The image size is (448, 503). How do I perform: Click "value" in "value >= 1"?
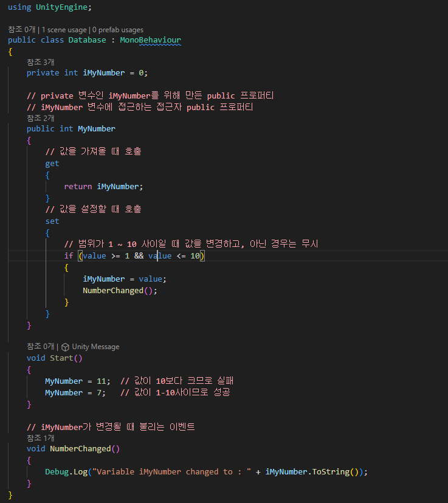click(x=95, y=255)
